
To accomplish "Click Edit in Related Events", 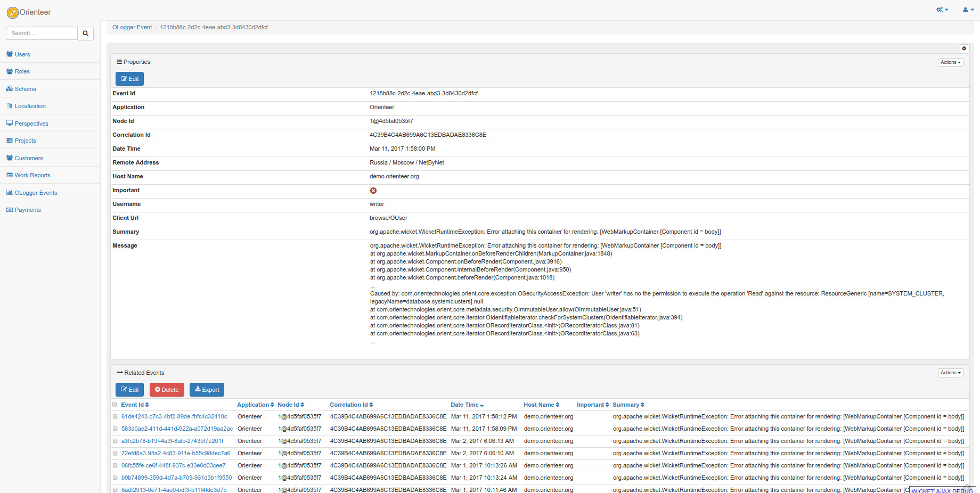I will tap(129, 390).
